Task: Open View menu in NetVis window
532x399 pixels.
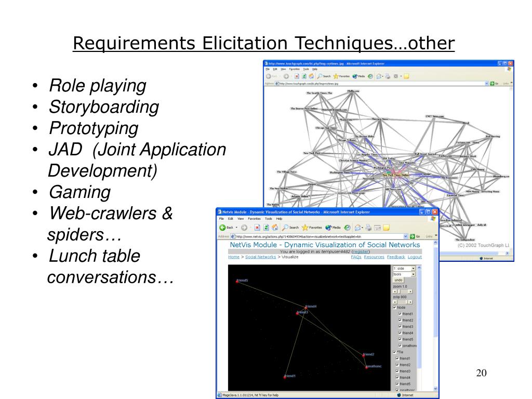Action: click(241, 219)
